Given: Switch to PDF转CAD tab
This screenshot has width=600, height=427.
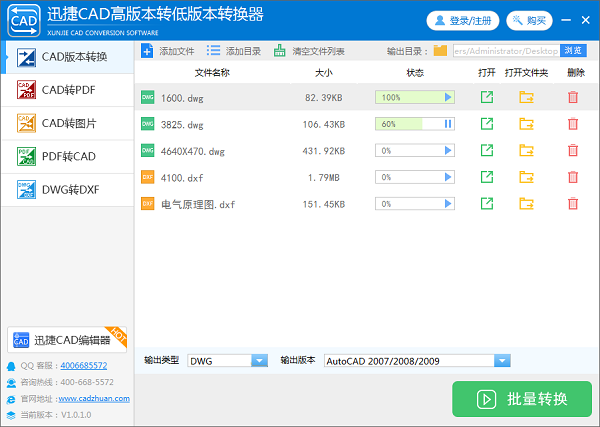Looking at the screenshot, I should (68, 156).
